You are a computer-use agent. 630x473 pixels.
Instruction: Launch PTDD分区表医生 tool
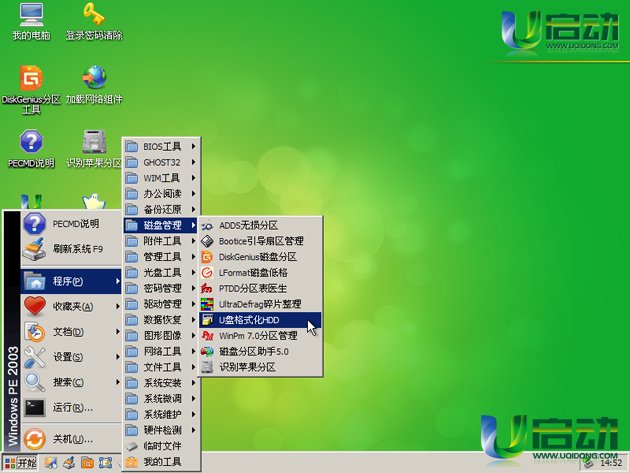(260, 288)
